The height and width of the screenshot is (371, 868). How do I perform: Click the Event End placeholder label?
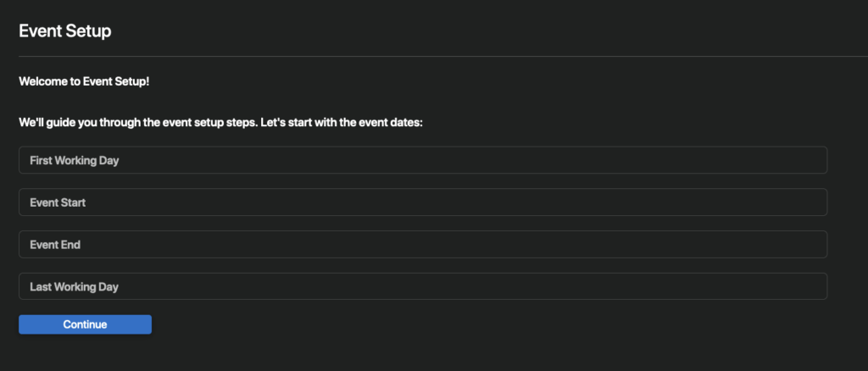coord(55,245)
